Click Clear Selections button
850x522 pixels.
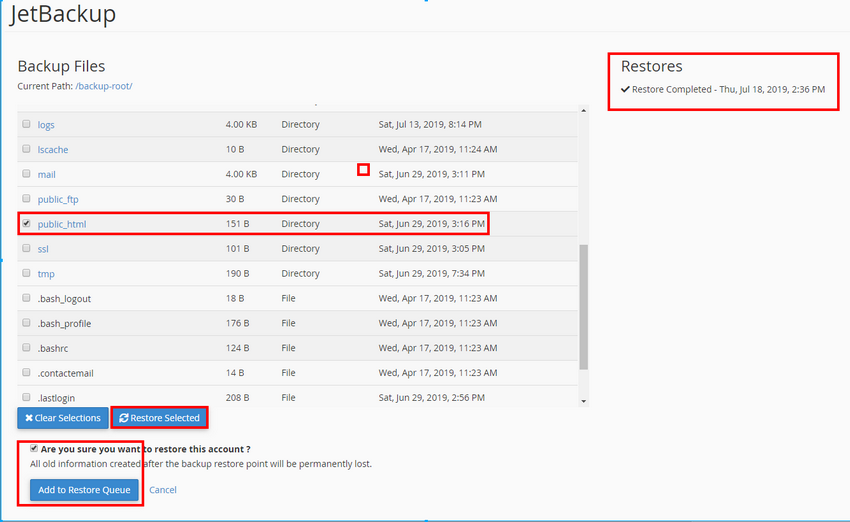click(62, 418)
